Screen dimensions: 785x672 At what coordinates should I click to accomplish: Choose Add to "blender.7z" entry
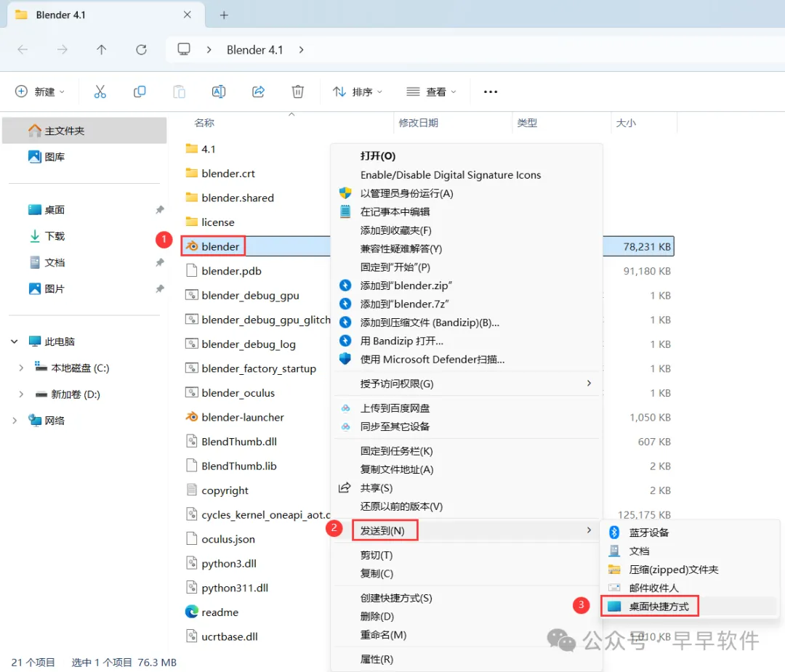pos(404,304)
